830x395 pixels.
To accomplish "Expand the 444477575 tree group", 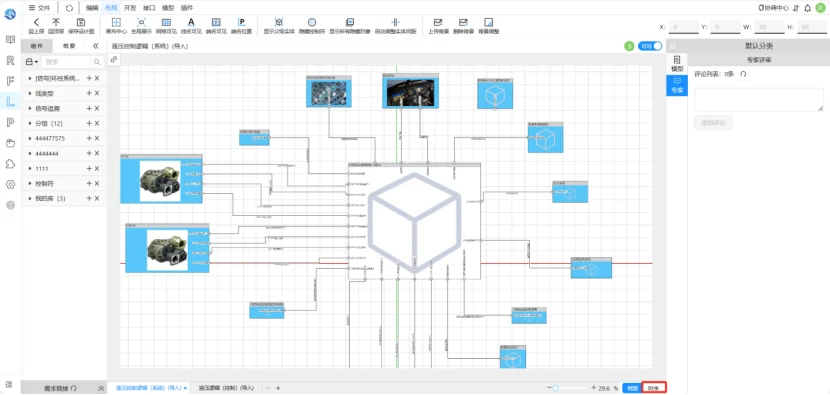I will tap(30, 138).
